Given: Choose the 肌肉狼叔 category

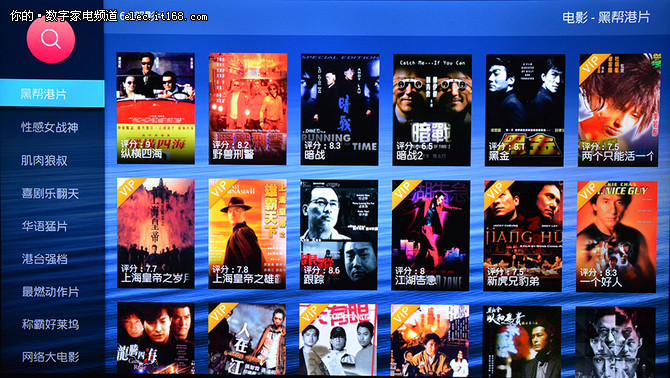Looking at the screenshot, I should 44,160.
